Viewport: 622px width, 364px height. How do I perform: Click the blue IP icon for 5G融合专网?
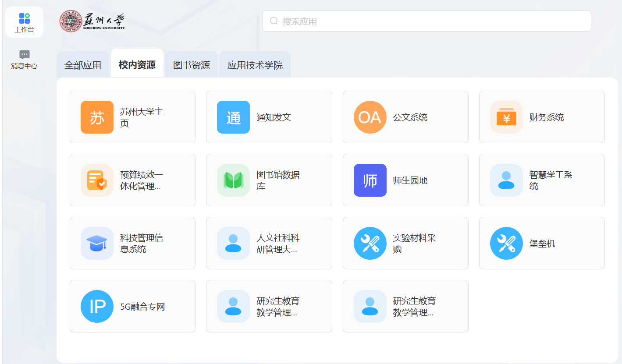tap(97, 306)
